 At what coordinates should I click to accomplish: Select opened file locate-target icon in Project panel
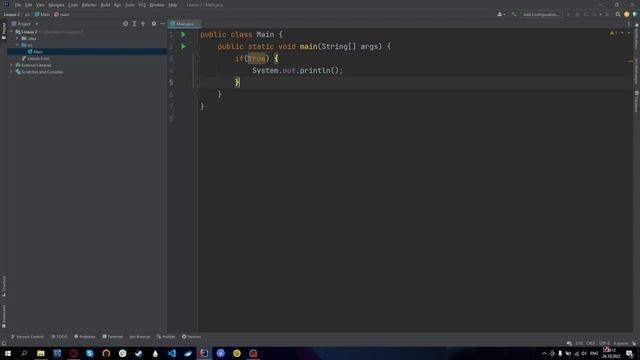pos(125,24)
